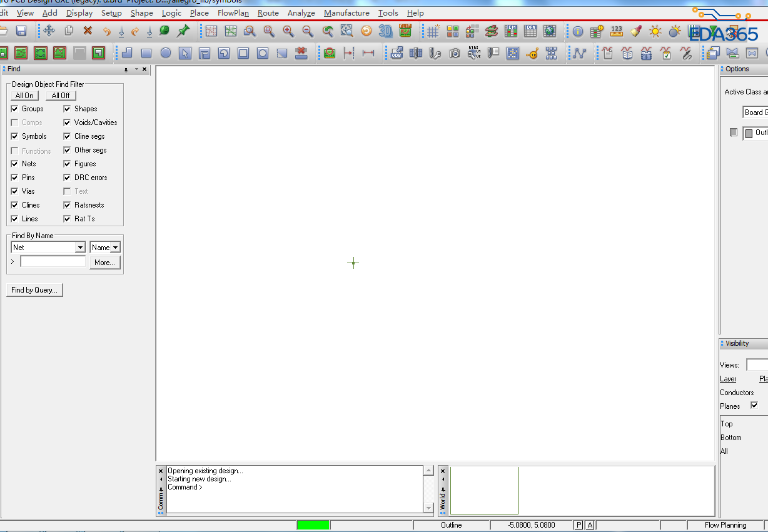Click the Undo arrow icon
Viewport: 768px width, 532px height.
click(x=106, y=31)
